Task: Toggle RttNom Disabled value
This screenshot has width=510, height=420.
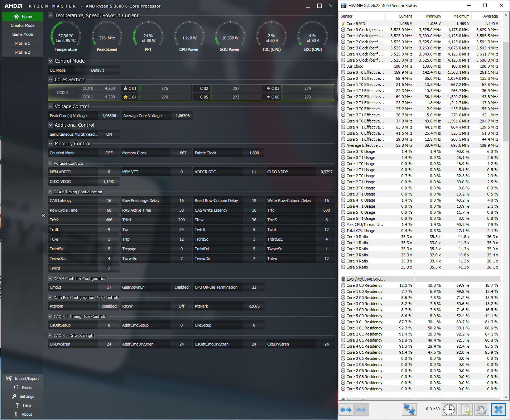Action: (109, 306)
